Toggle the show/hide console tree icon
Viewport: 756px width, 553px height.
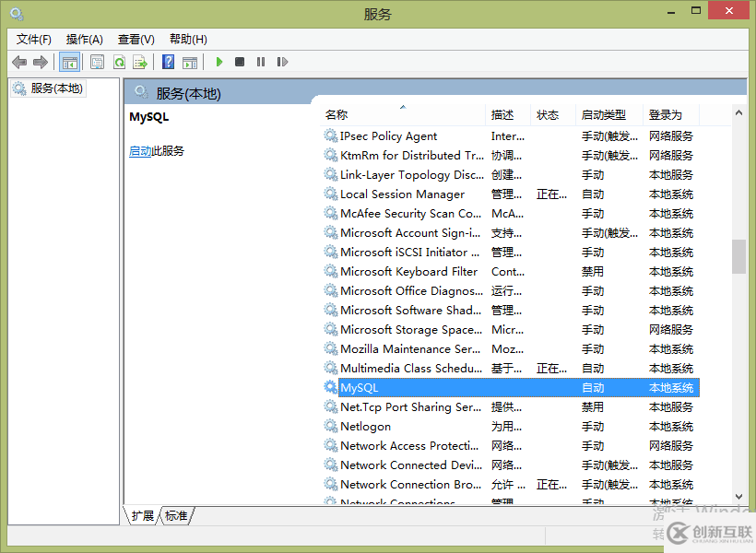click(x=69, y=62)
